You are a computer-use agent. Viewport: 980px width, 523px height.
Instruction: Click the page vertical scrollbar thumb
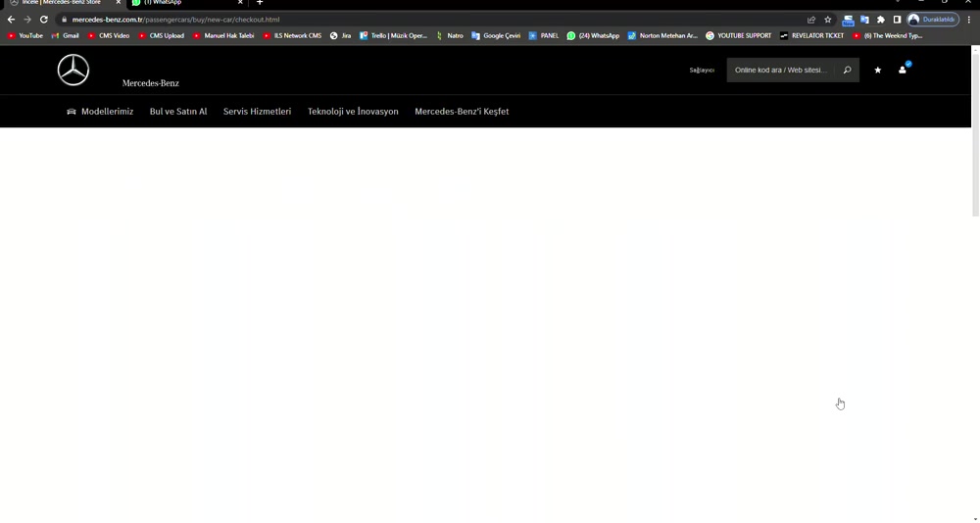(975, 134)
